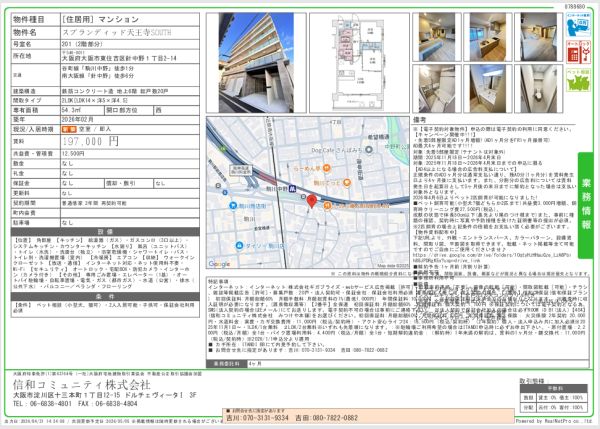Click the 業務委託料 label bar
This screenshot has width=600, height=429.
click(227, 364)
